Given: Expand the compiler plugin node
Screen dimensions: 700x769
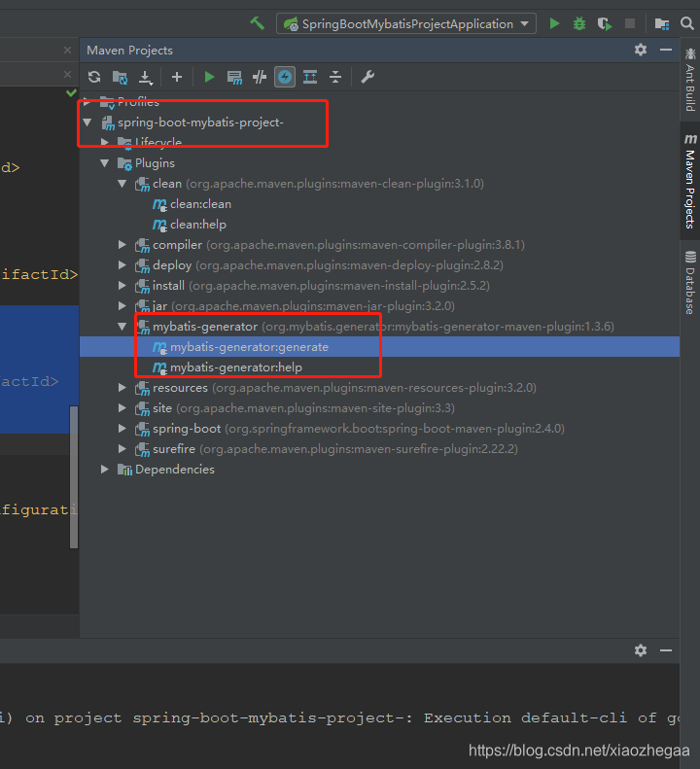Looking at the screenshot, I should [x=122, y=245].
